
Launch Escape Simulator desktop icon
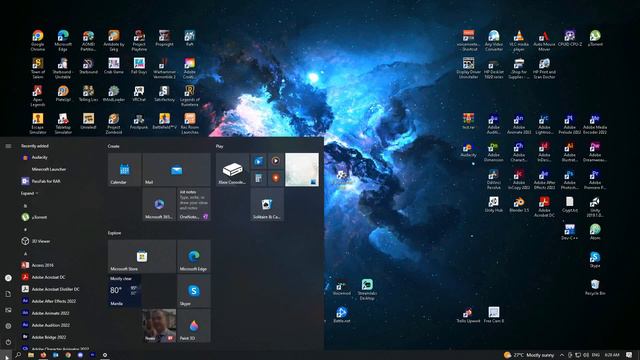38,124
